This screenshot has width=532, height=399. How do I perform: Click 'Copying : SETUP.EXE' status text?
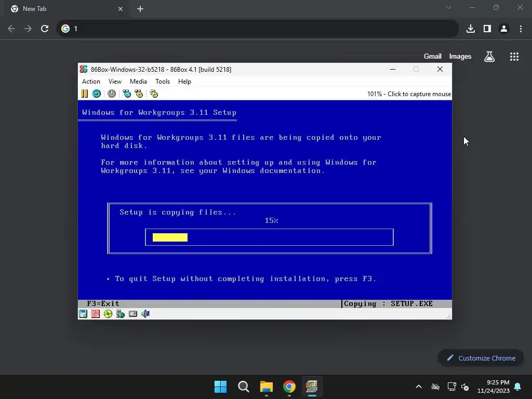pos(388,303)
